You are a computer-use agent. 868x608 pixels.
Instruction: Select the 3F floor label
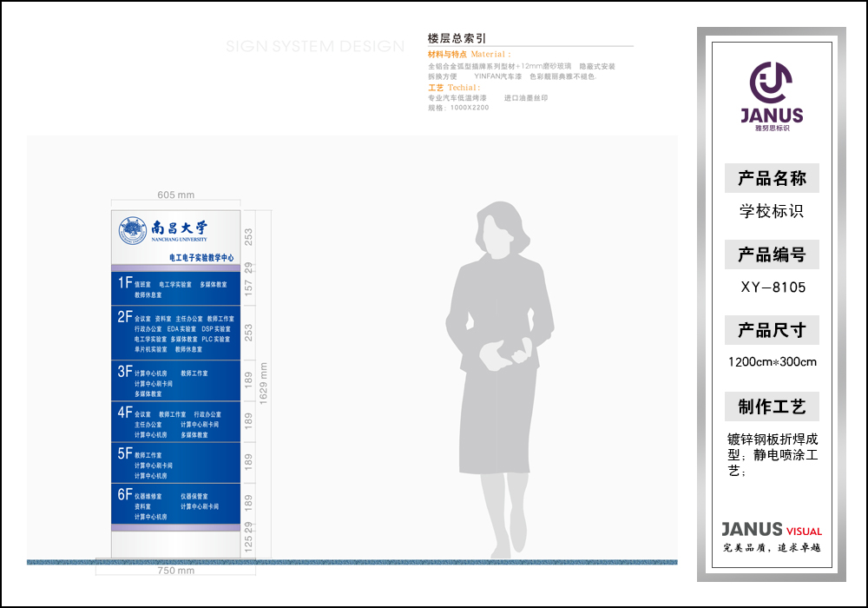(x=125, y=372)
